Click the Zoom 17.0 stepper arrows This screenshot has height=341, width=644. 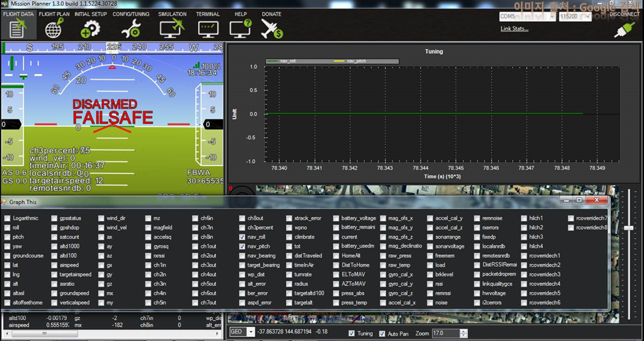pos(464,333)
